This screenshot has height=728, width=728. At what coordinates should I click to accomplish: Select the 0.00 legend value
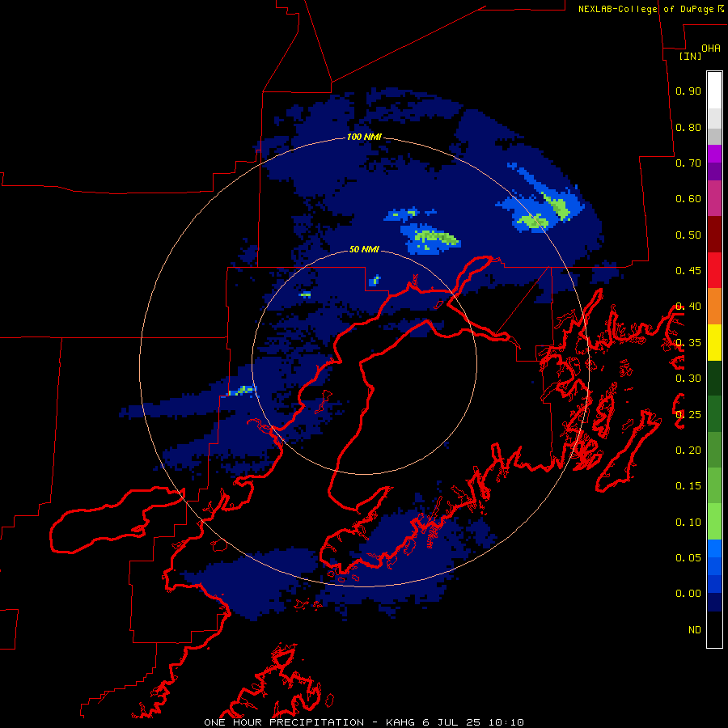tap(688, 594)
